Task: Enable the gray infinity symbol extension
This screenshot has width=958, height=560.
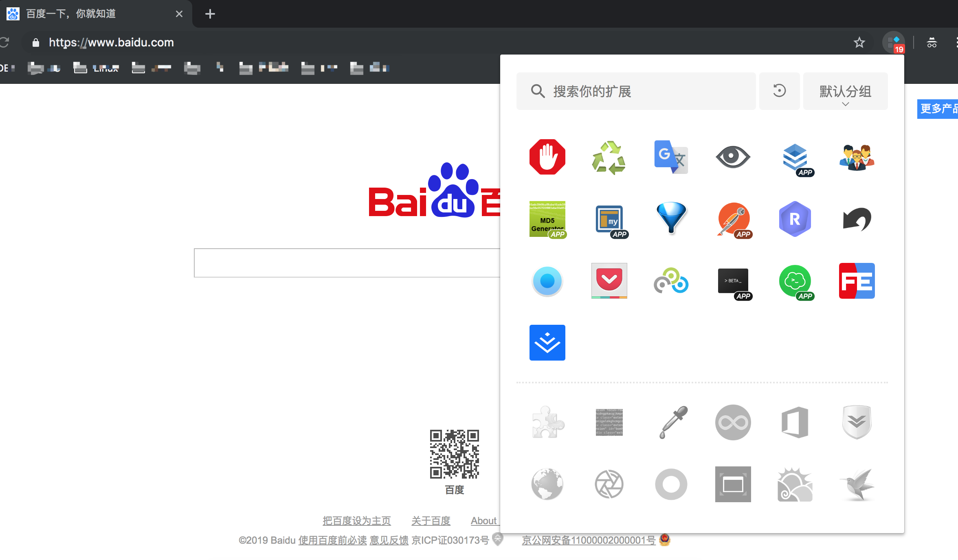Action: (x=733, y=422)
